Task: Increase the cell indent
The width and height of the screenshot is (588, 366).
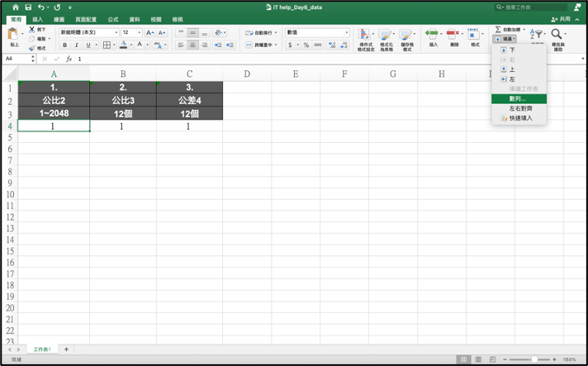Action: (230, 45)
